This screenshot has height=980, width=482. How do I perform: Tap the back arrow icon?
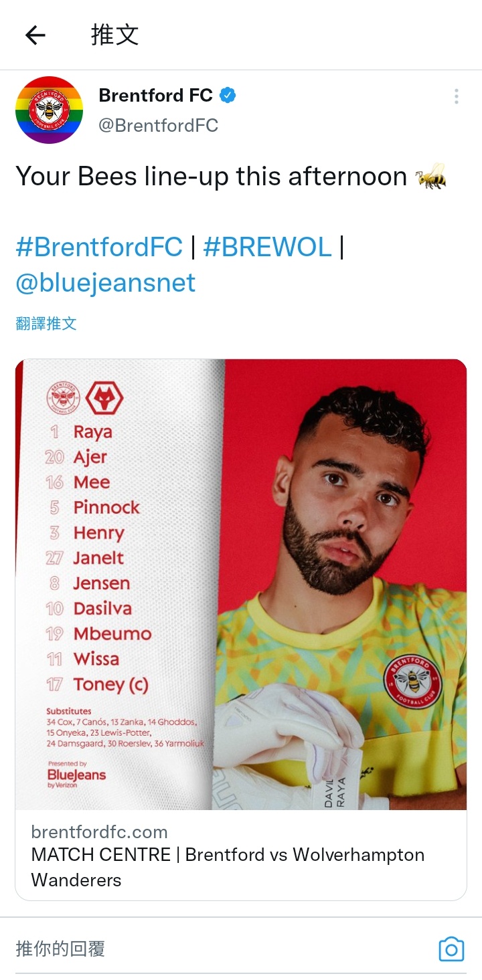35,35
